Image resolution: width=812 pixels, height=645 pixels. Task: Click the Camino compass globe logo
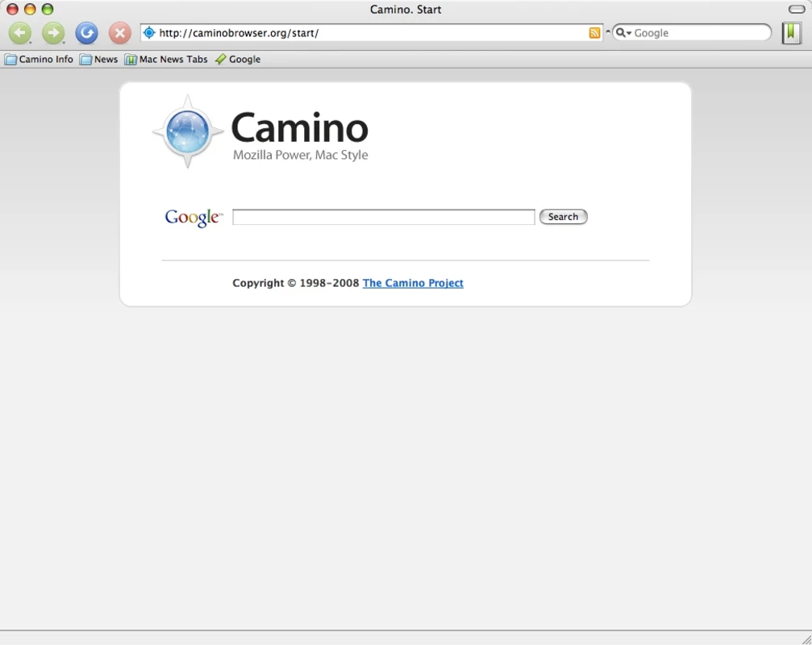[188, 131]
